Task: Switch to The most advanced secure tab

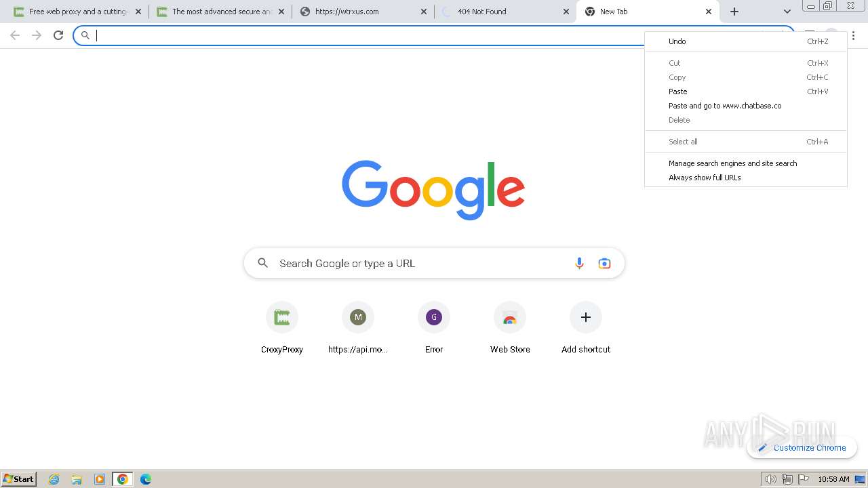Action: pos(220,12)
